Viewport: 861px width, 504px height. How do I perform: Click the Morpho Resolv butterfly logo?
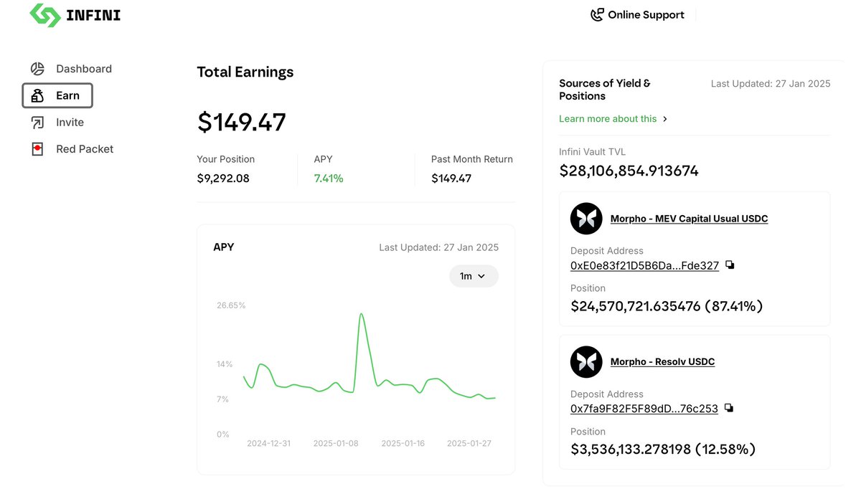pos(586,361)
